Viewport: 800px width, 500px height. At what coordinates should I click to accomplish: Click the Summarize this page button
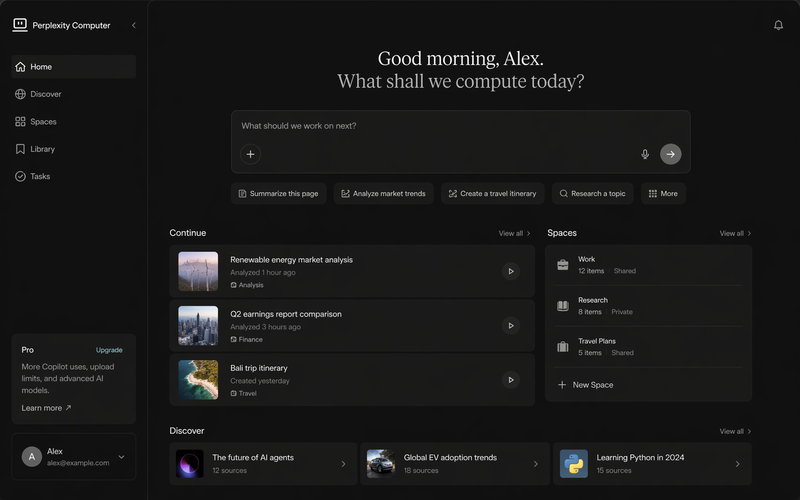(x=278, y=193)
